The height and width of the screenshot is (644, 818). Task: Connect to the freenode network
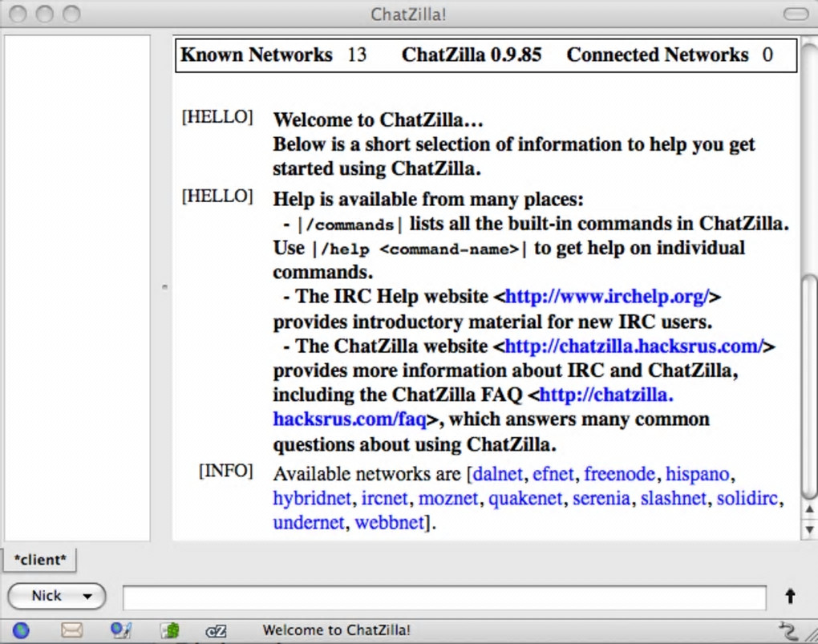point(619,474)
